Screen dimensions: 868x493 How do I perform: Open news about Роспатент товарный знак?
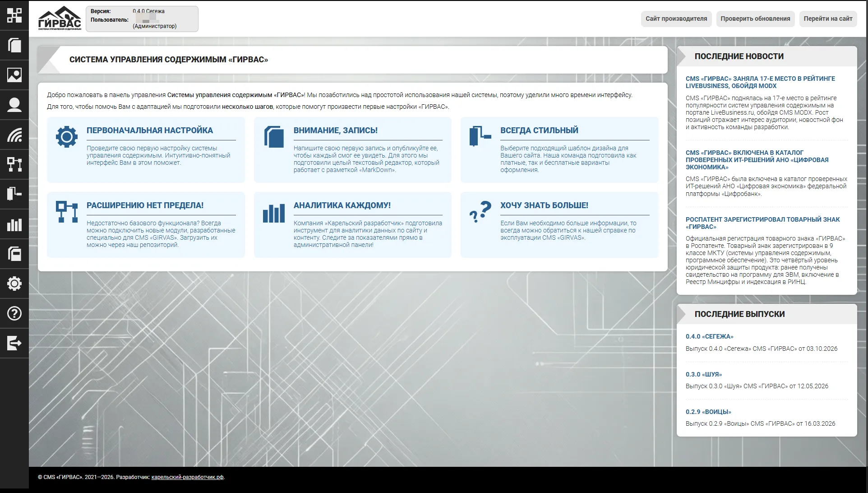[762, 223]
